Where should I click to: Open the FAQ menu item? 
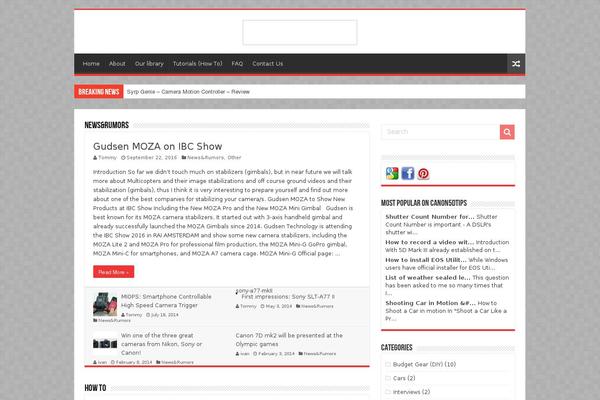(237, 64)
